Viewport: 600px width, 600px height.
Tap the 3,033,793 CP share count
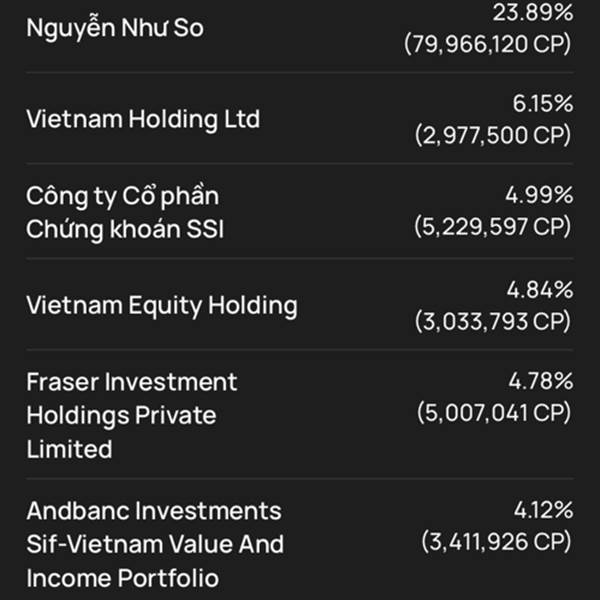tap(493, 321)
